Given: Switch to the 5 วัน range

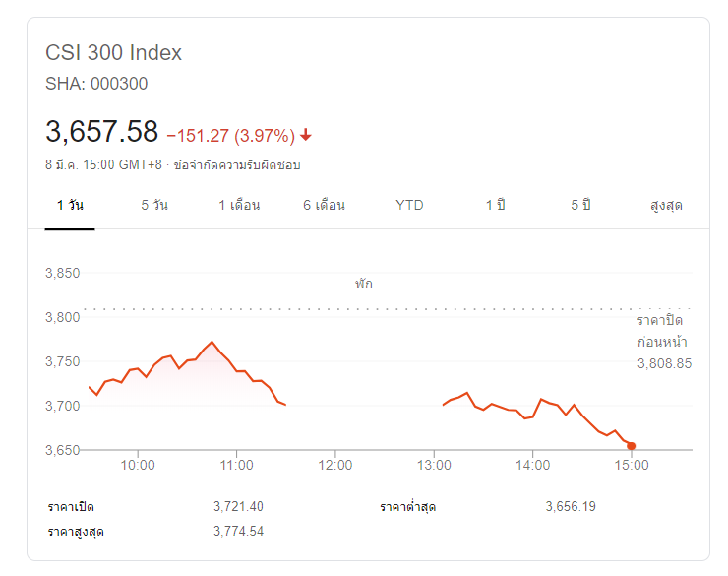Looking at the screenshot, I should pos(154,205).
